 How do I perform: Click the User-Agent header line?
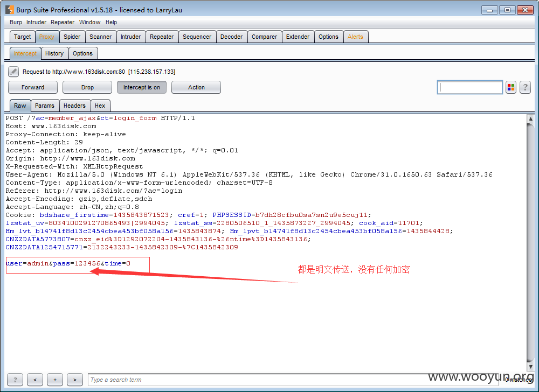pyautogui.click(x=249, y=174)
